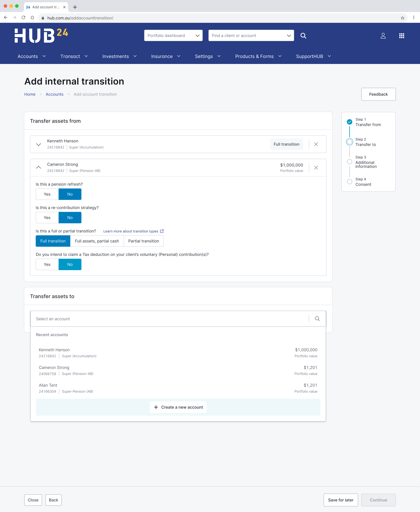Select Yes for pension refresh
Image resolution: width=420 pixels, height=512 pixels.
(x=47, y=194)
